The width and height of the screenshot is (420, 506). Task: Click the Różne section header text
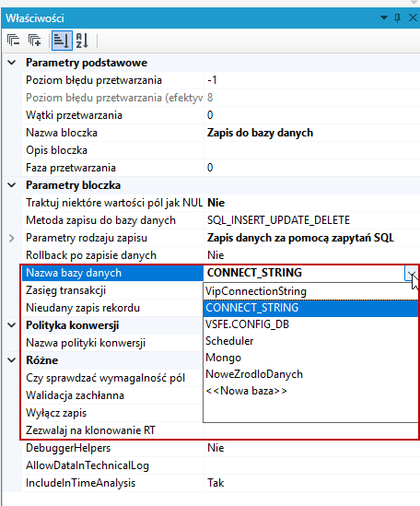(x=42, y=360)
